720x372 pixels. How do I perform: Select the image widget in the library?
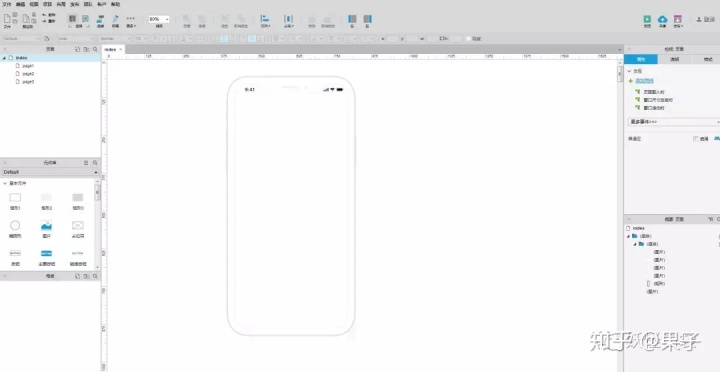tap(46, 228)
